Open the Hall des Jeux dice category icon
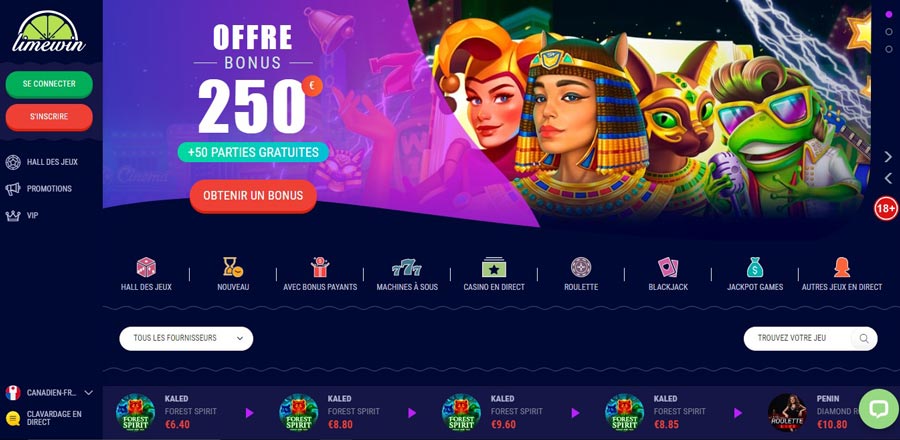This screenshot has height=440, width=900. [x=146, y=267]
